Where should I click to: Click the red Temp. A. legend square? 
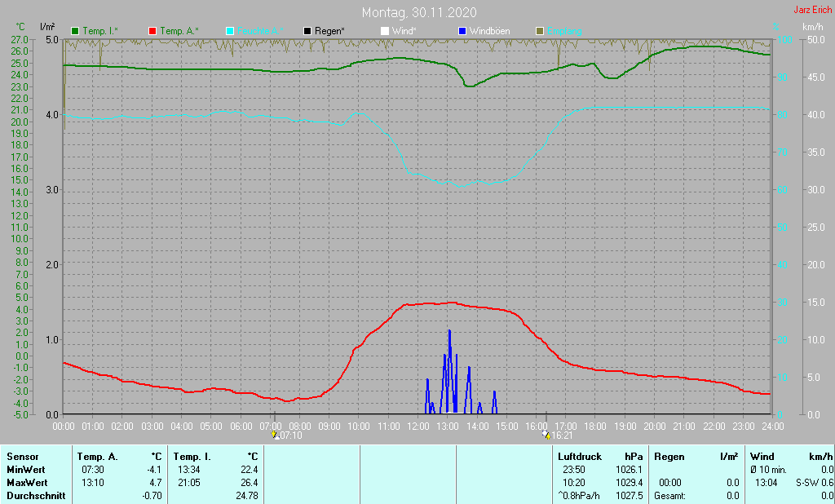pyautogui.click(x=152, y=31)
